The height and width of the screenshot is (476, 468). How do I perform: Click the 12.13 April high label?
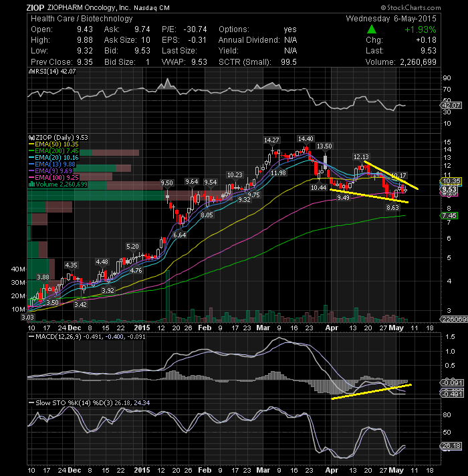point(361,156)
